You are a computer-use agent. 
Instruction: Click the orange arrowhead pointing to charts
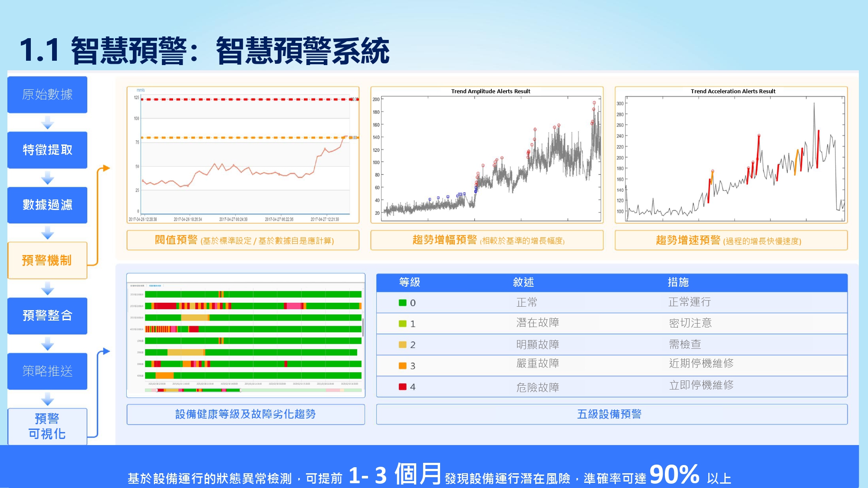(106, 168)
